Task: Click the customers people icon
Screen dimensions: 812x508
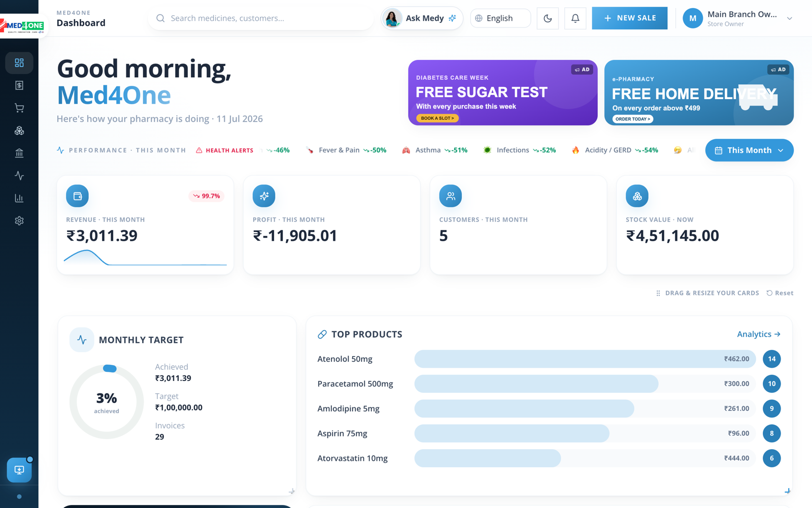Action: point(451,196)
